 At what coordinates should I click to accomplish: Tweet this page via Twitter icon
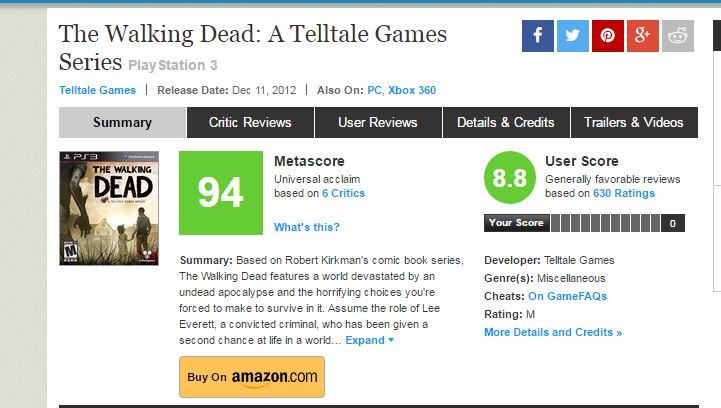coord(572,36)
